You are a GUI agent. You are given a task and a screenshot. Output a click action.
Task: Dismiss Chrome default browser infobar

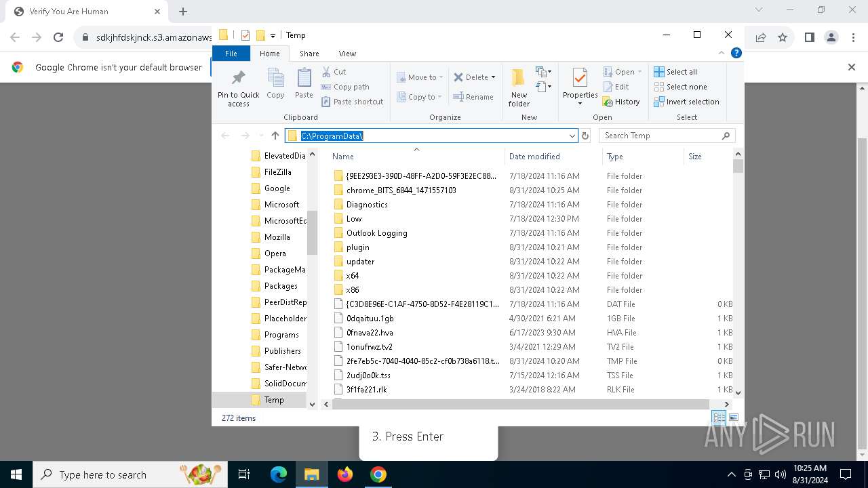click(852, 67)
